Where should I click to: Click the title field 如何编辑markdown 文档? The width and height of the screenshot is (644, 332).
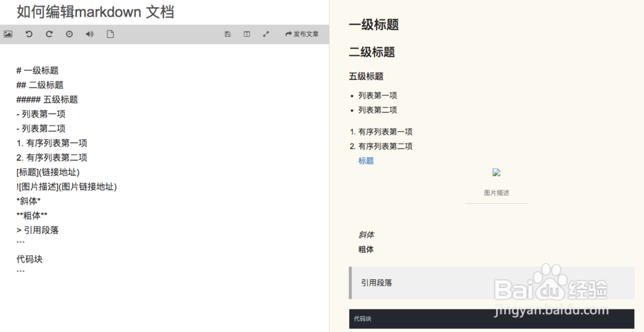click(95, 12)
